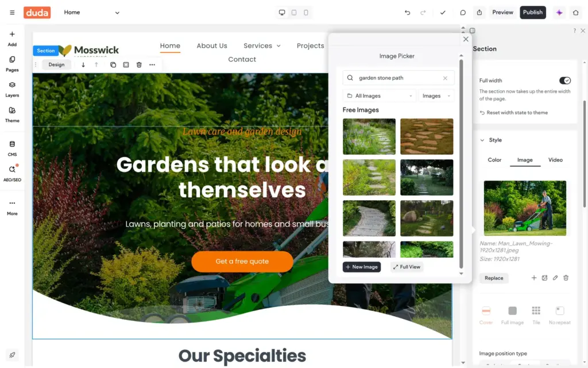This screenshot has width=588, height=368.
Task: Open the Add widgets panel
Action: (12, 39)
